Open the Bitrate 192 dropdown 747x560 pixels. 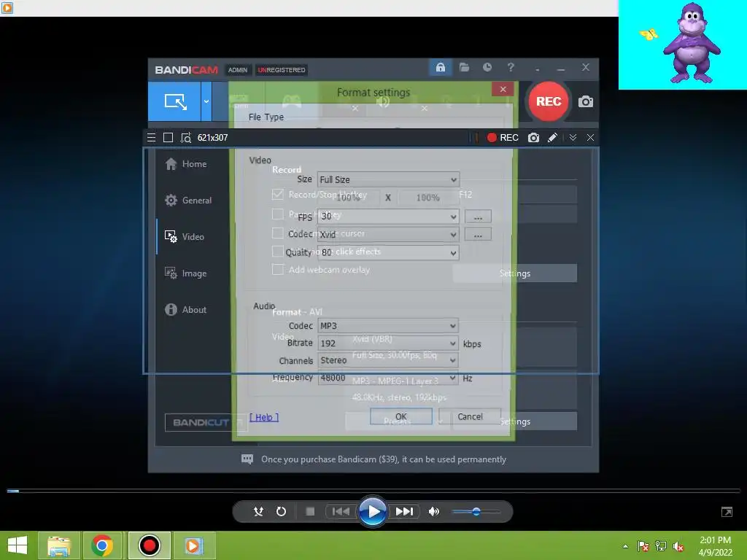(388, 343)
